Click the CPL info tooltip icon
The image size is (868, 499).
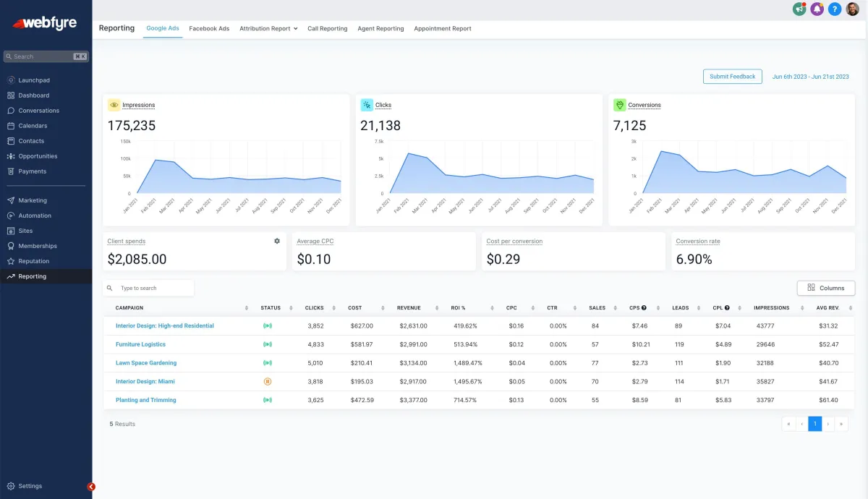coord(727,308)
